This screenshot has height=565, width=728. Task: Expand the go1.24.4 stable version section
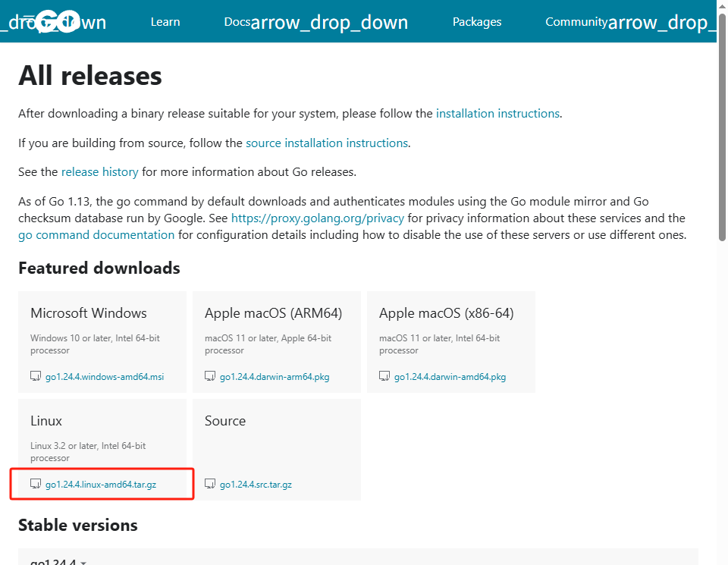point(58,562)
